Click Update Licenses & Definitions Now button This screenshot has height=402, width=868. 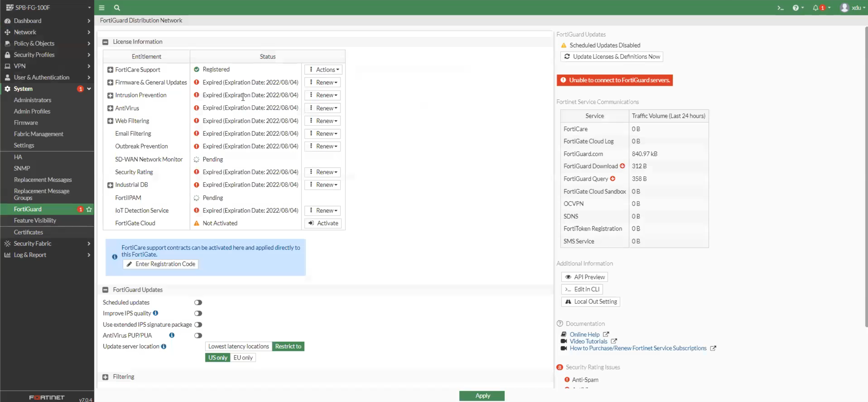[x=612, y=56]
